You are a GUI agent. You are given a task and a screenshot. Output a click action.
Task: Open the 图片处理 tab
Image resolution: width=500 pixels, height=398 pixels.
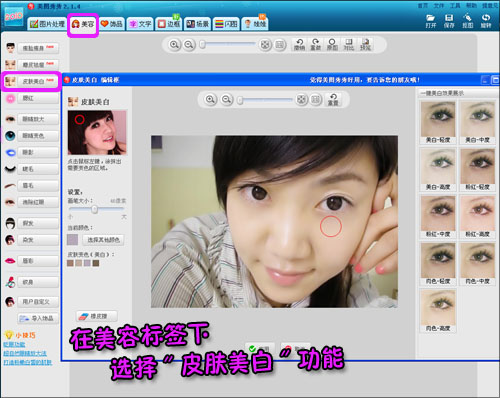(x=47, y=24)
